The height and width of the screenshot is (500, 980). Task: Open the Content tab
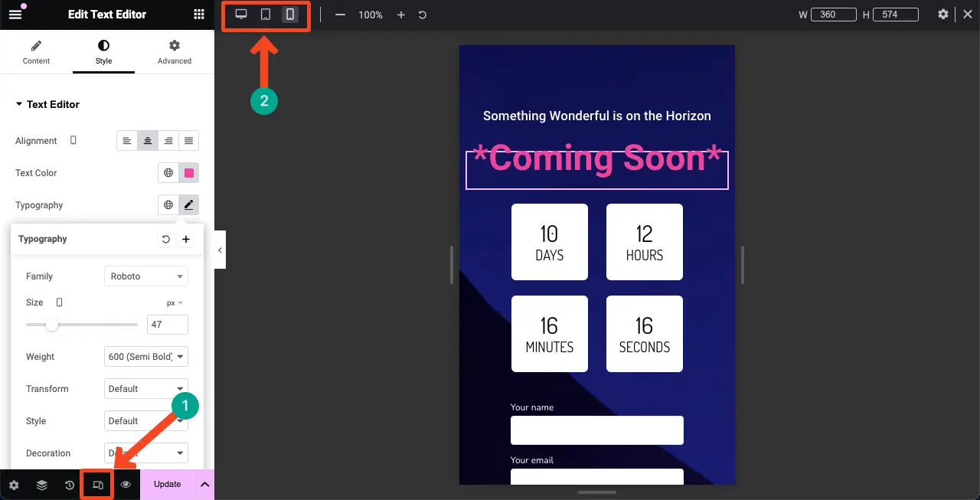pyautogui.click(x=36, y=52)
